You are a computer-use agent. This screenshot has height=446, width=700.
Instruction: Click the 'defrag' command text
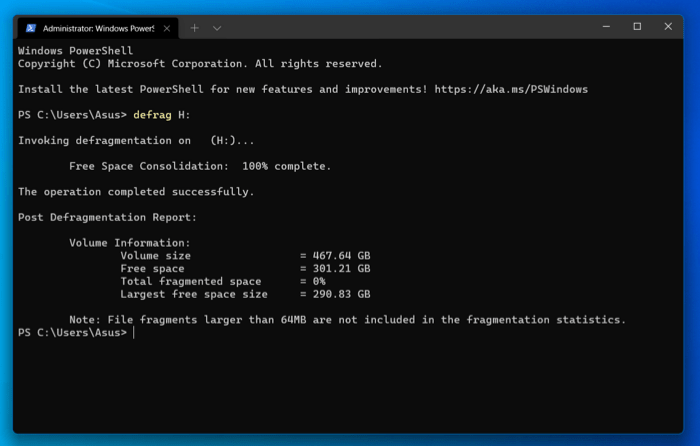pos(152,115)
